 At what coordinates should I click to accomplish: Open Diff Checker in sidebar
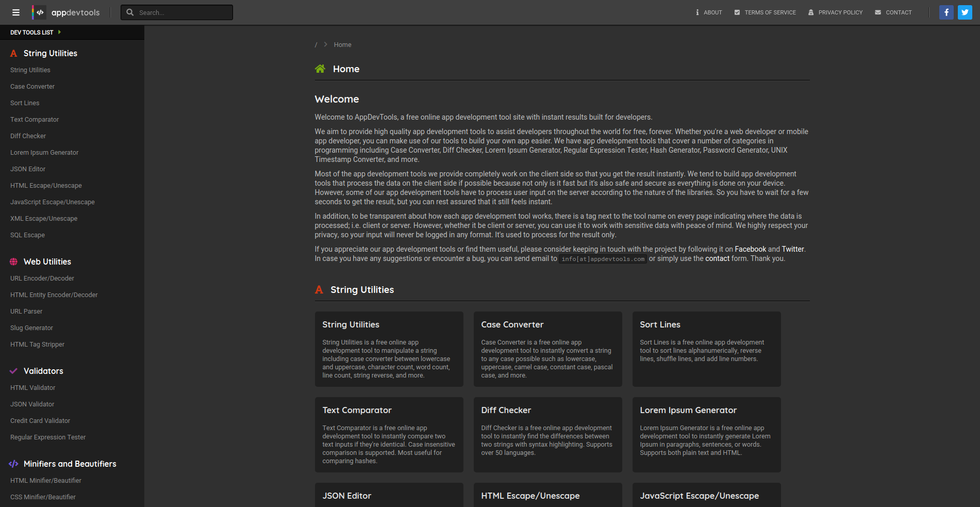(28, 136)
